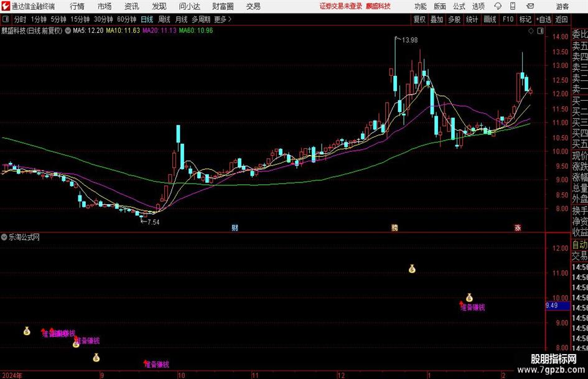Open the 问小达 menu
This screenshot has width=588, height=379.
tap(189, 6)
